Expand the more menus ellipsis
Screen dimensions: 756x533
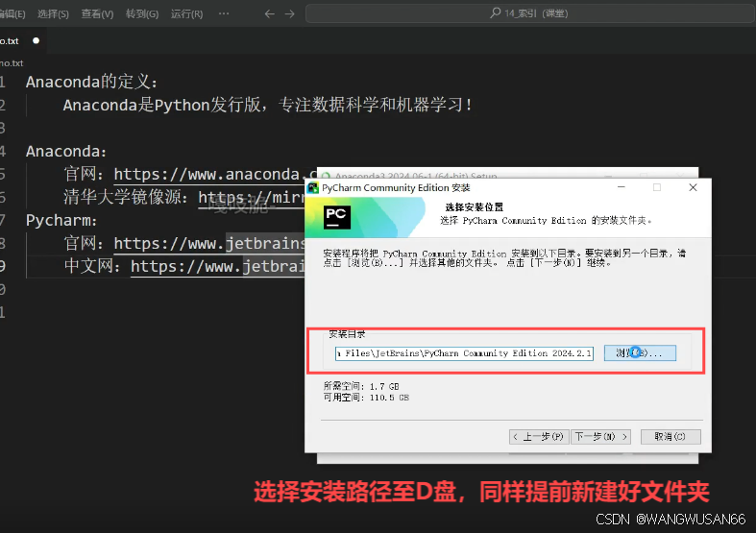224,13
